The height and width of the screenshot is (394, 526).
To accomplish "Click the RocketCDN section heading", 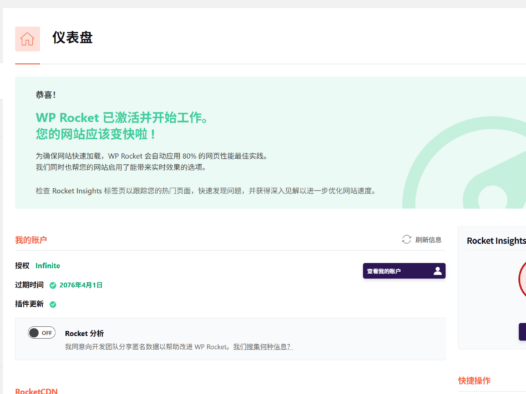I will [36, 391].
